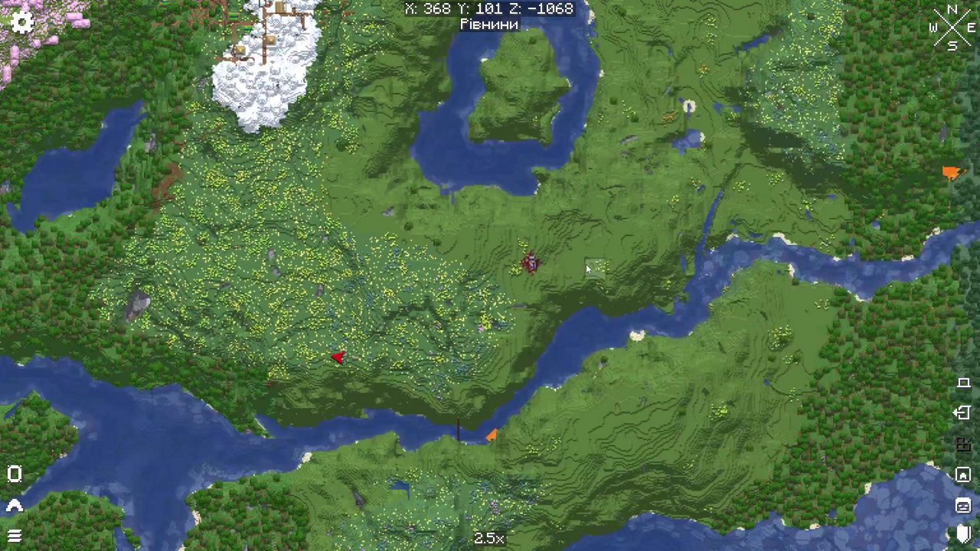980x551 pixels.
Task: Click the compass rose icon
Action: click(952, 27)
